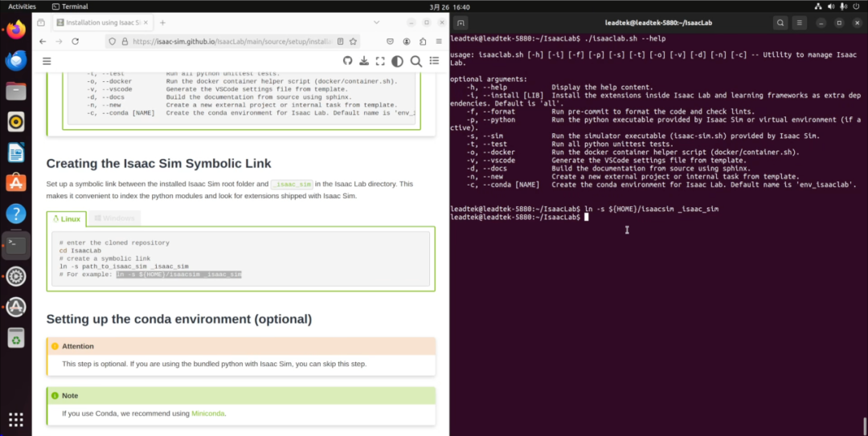868x436 pixels.
Task: Open Firefox application hamburger menu
Action: [439, 42]
